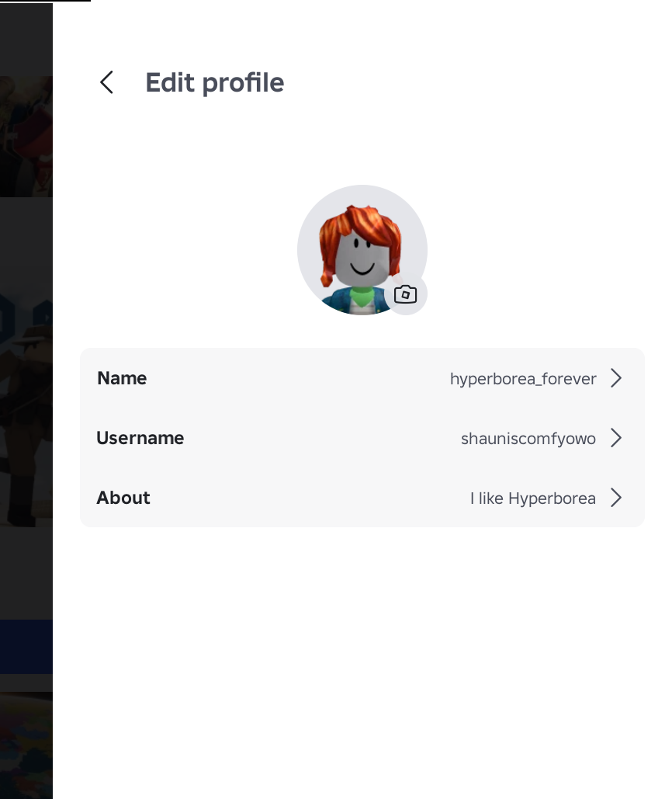Click the Edit profile heading
This screenshot has height=799, width=672.
214,82
